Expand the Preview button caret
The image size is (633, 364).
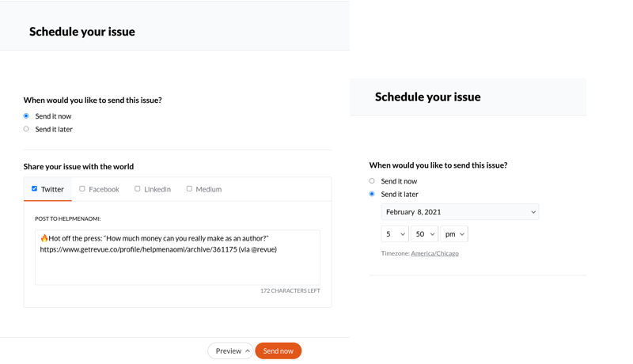coord(248,351)
